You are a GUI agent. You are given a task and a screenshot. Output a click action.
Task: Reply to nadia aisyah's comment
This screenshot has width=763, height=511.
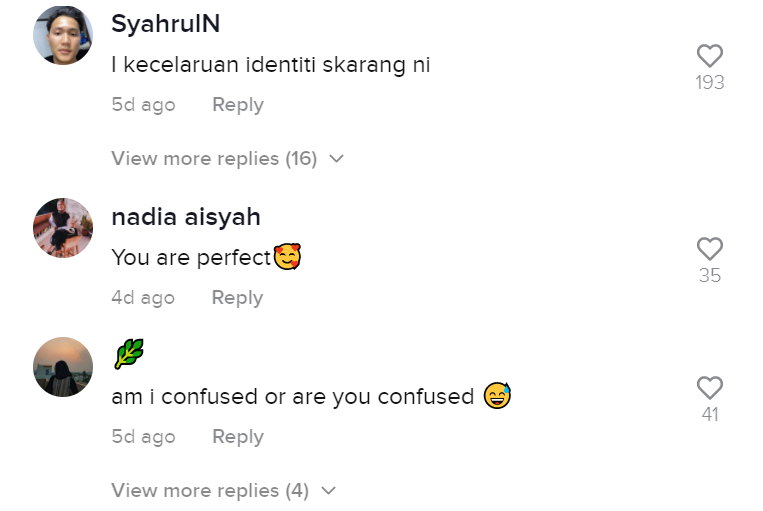pos(237,298)
